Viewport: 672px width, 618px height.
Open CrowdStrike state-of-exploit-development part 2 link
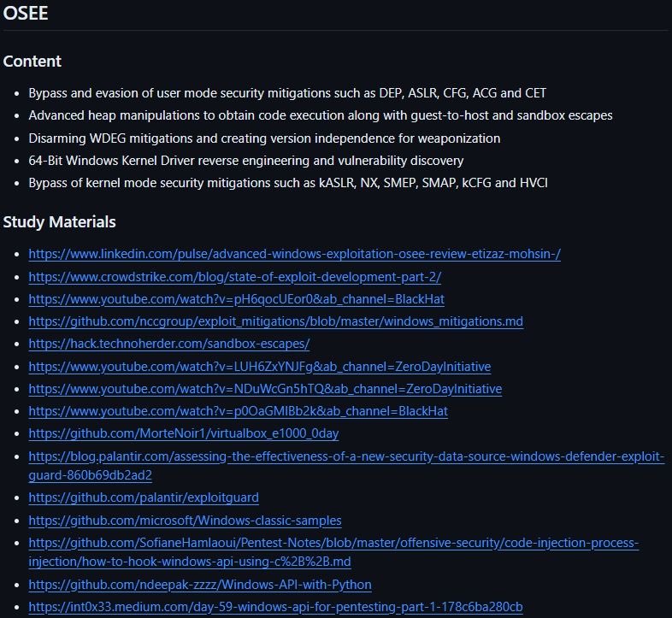[235, 277]
